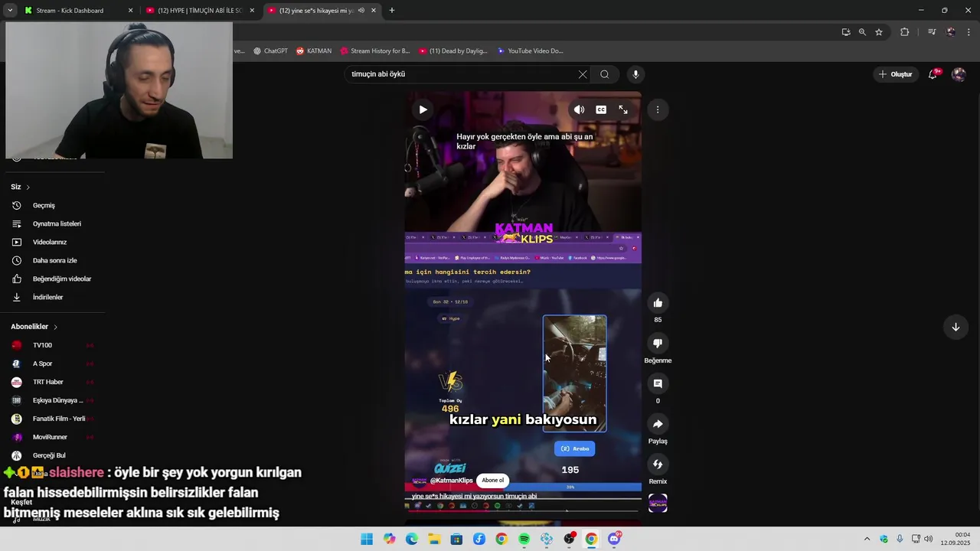Image resolution: width=980 pixels, height=551 pixels.
Task: Open the YouTube notifications bell
Action: [x=933, y=74]
